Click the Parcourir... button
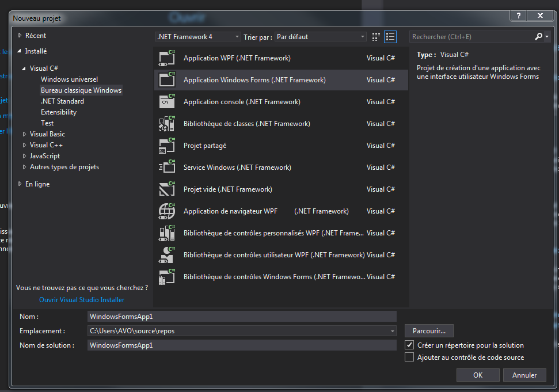559x392 pixels. pyautogui.click(x=429, y=331)
